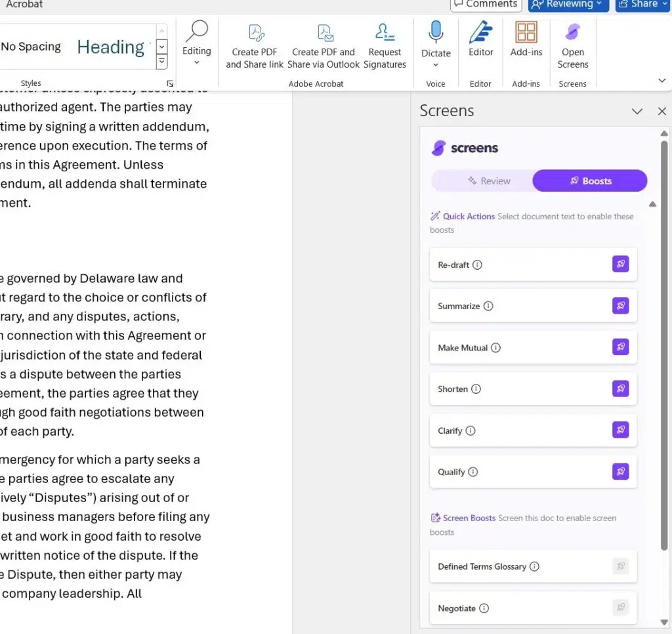
Task: Open the Editor proofing tool
Action: (x=480, y=34)
